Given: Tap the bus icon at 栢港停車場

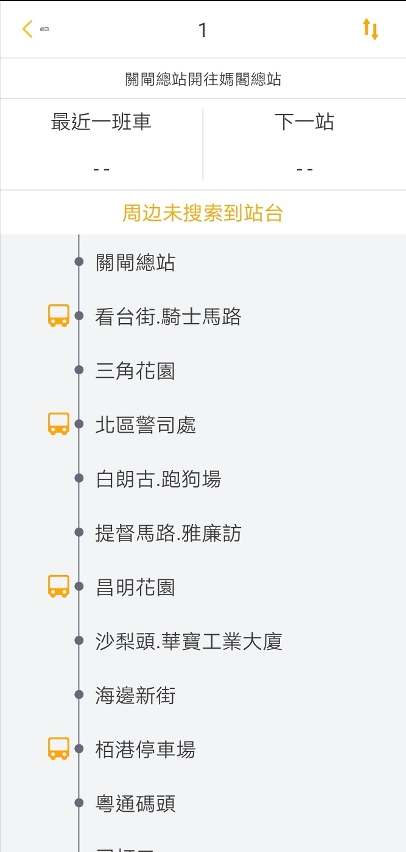Looking at the screenshot, I should 58,749.
